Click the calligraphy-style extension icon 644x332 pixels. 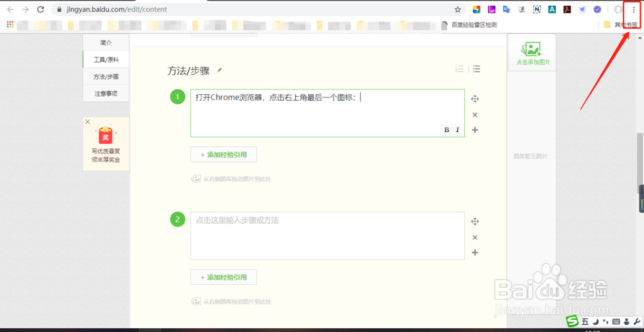[x=522, y=9]
